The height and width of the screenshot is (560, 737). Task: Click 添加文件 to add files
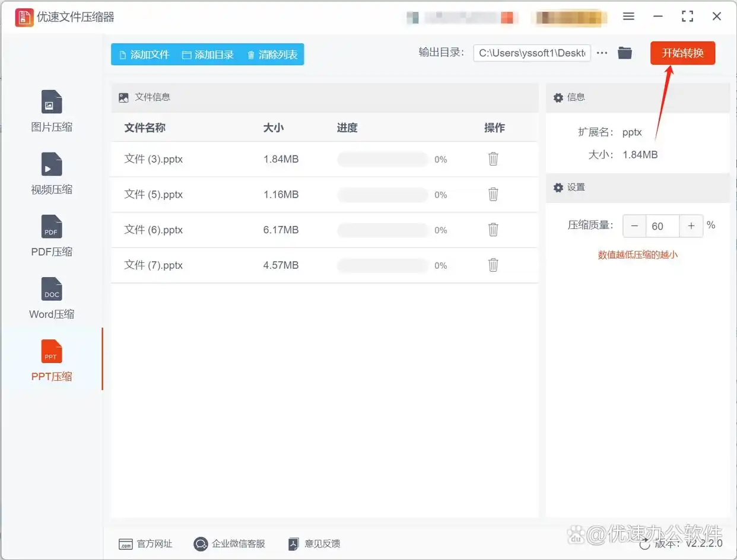(142, 53)
